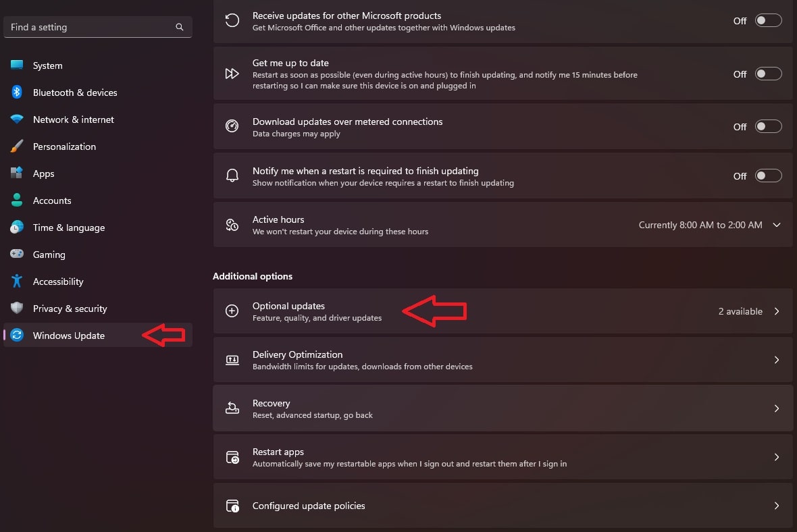Enable Notify me when restart is required
This screenshot has width=797, height=532.
point(768,176)
